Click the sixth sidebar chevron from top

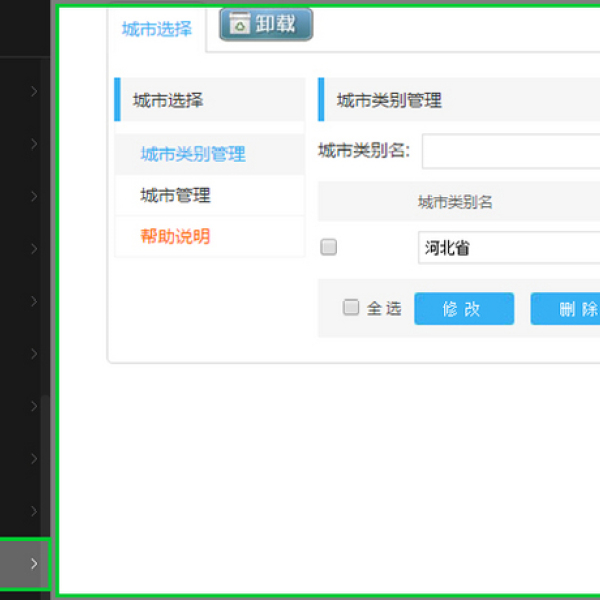click(34, 354)
